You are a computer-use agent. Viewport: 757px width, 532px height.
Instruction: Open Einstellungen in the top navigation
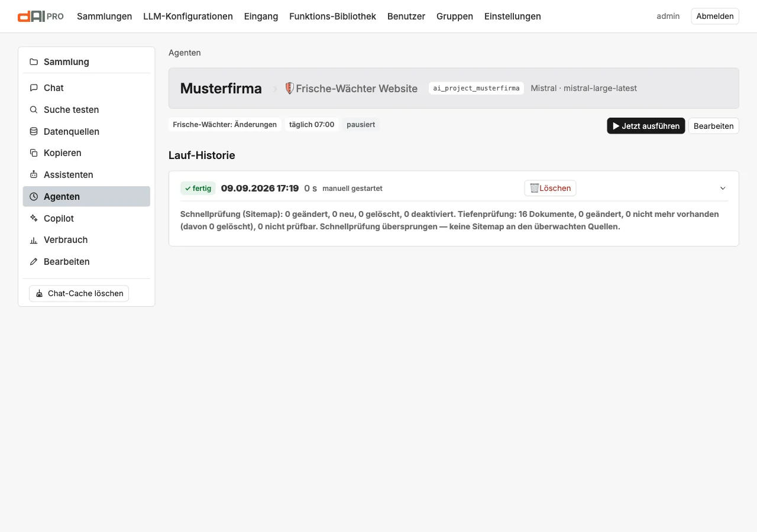pos(513,17)
